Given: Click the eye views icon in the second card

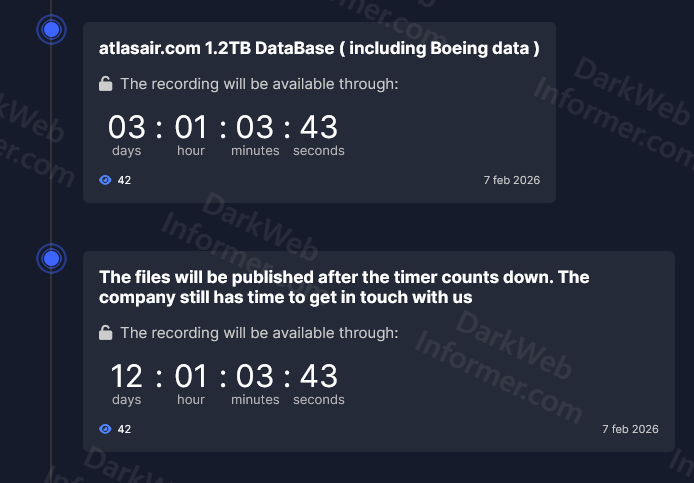Looking at the screenshot, I should pos(106,429).
